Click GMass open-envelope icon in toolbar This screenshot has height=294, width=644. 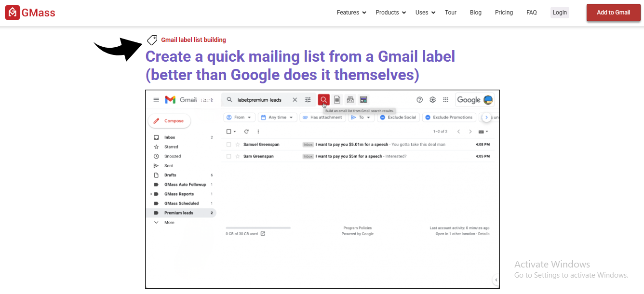350,100
